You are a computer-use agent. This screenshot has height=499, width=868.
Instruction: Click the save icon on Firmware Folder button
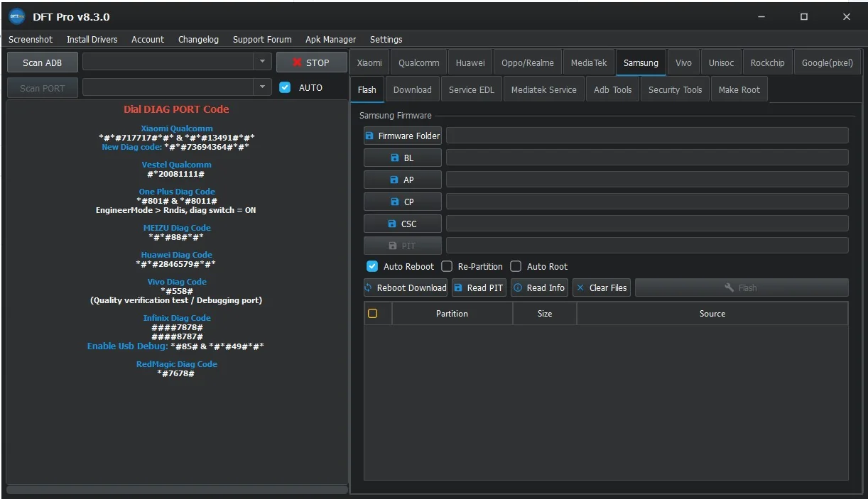[369, 136]
